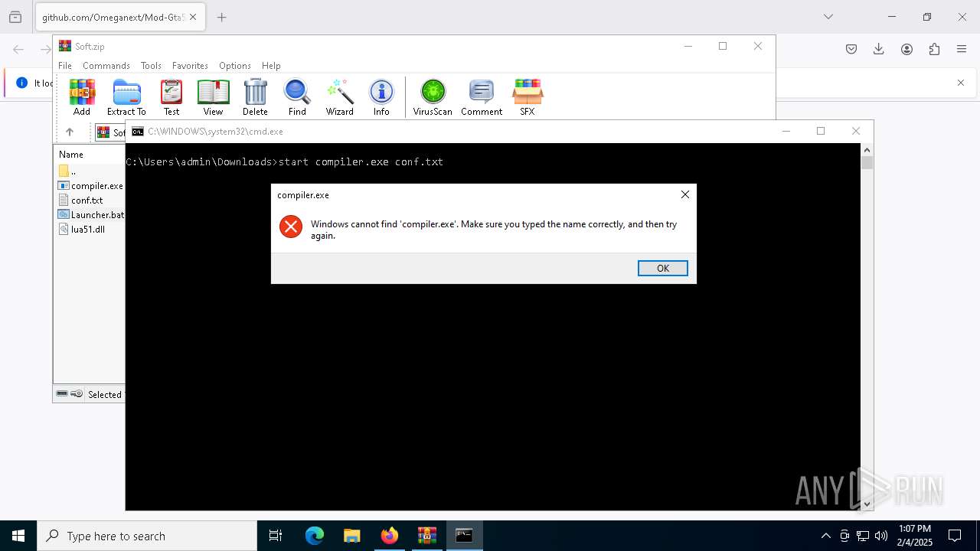Open the Firefox extensions icon

(934, 49)
